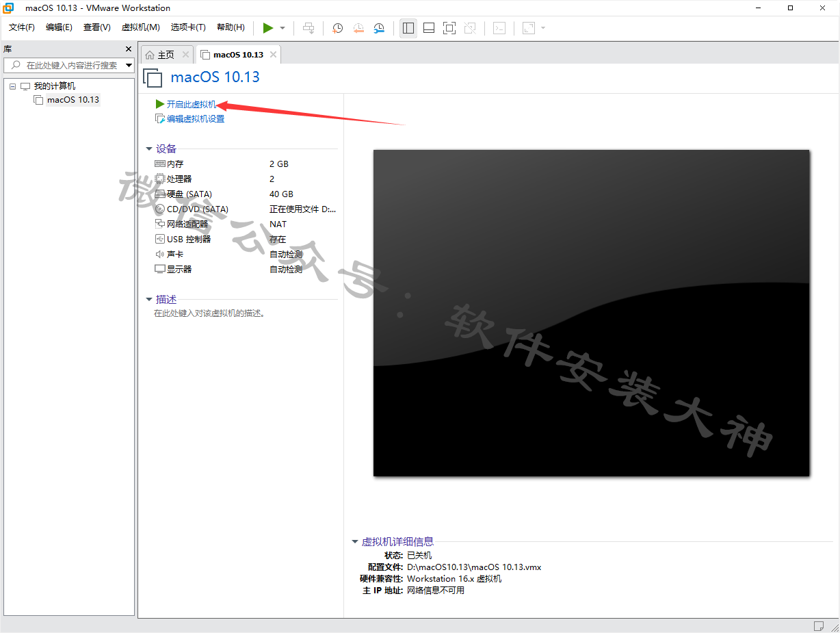This screenshot has width=840, height=633.
Task: Switch to the 主页 tab
Action: point(166,55)
